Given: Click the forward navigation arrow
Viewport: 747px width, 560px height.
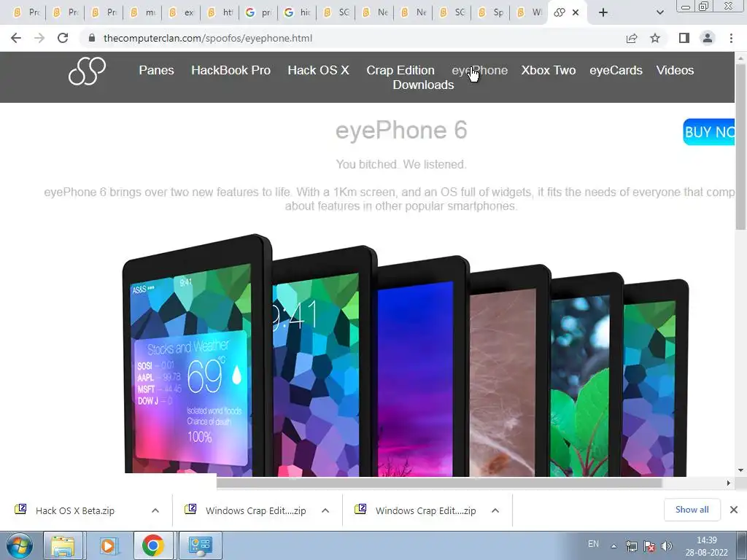Looking at the screenshot, I should (39, 38).
